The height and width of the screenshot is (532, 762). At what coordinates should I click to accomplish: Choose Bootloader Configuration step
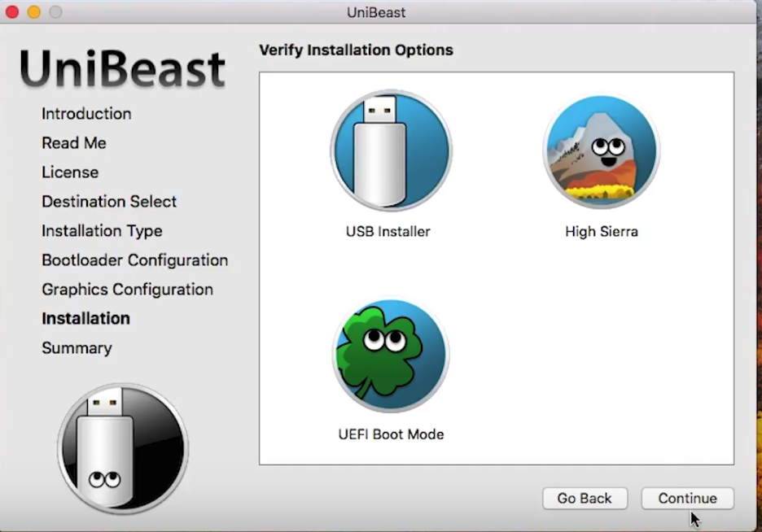[x=134, y=260]
